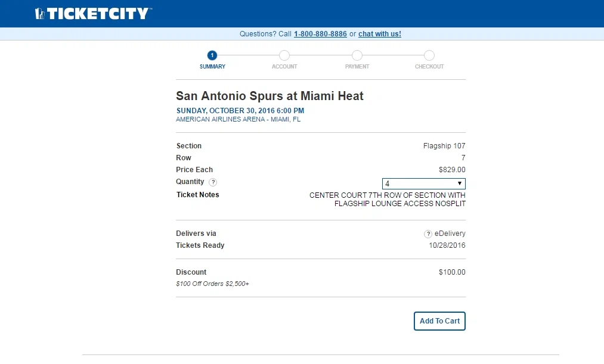Open the Quantity dropdown showing 4
The height and width of the screenshot is (364, 604).
pos(424,183)
